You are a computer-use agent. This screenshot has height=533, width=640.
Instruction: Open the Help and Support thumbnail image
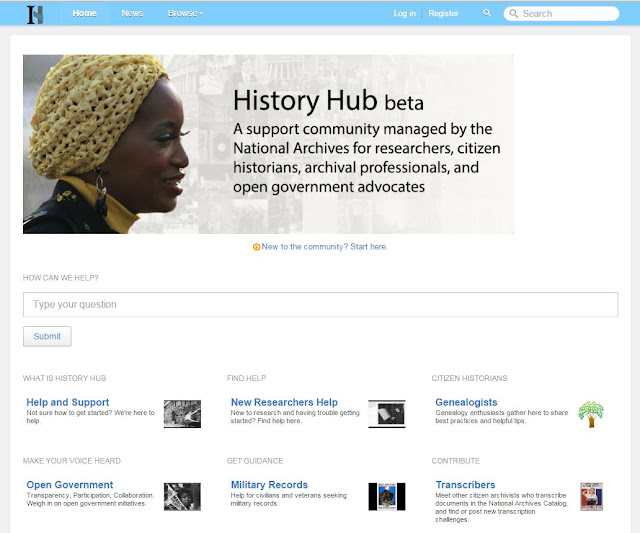(x=182, y=414)
